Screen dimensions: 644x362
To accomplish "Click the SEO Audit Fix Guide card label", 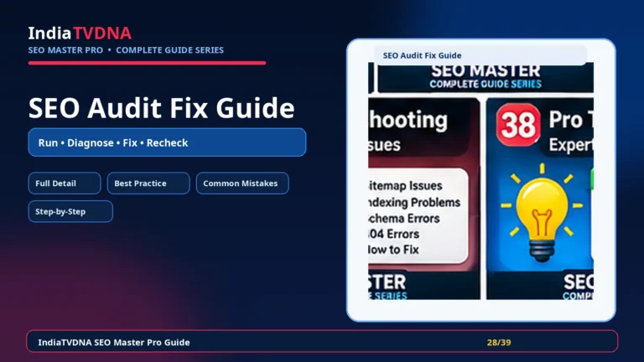I will point(422,55).
